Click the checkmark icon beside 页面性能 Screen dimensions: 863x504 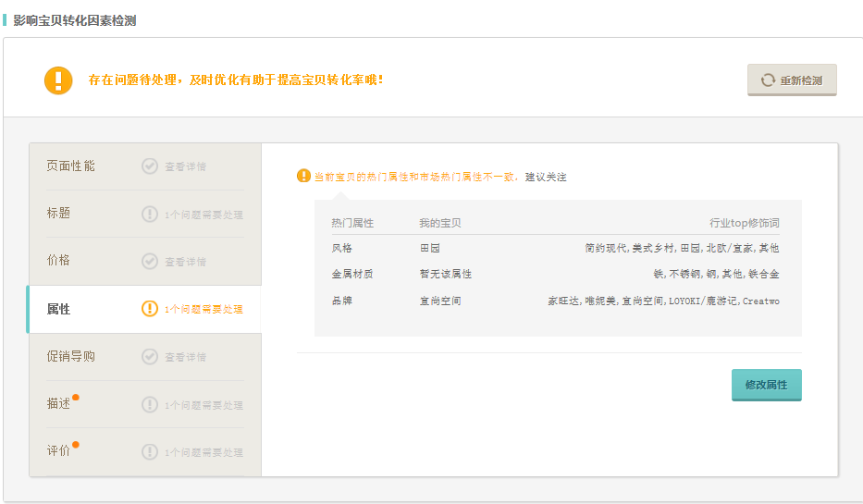(150, 166)
